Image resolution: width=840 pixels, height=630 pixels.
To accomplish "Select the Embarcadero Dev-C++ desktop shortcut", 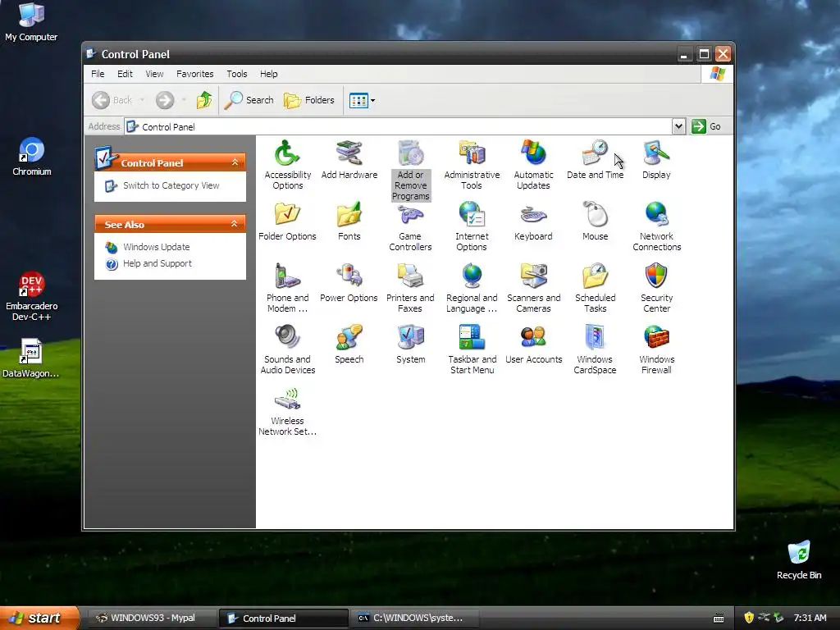I will (32, 296).
